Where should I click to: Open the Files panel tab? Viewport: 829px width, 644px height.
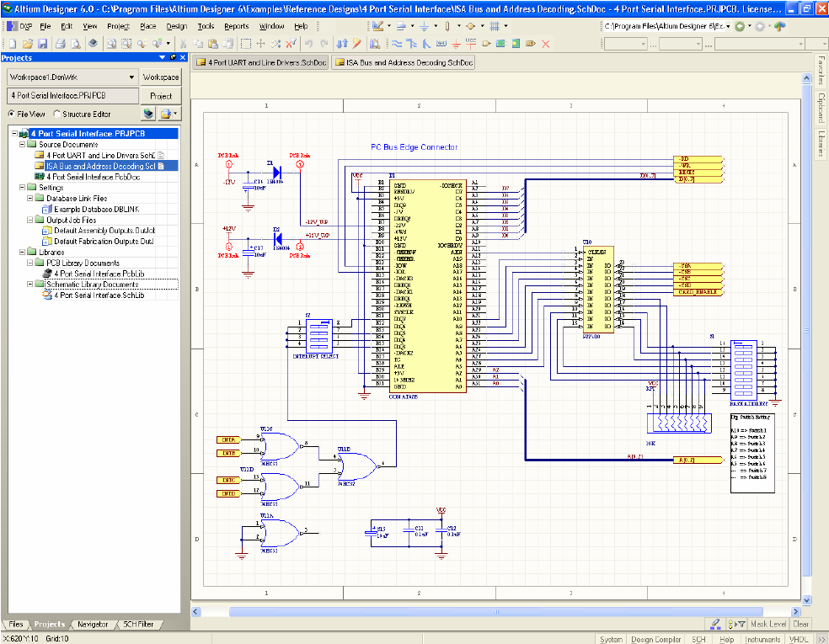[16, 624]
